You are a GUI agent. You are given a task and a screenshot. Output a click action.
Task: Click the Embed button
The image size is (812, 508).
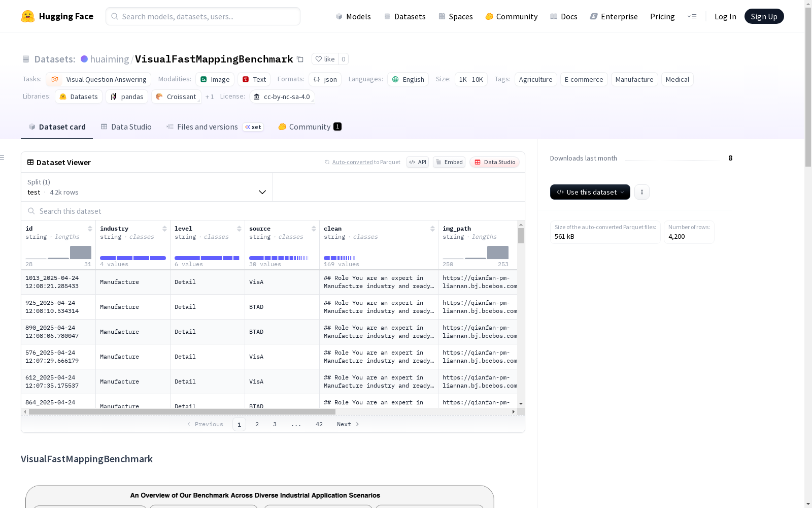point(449,162)
